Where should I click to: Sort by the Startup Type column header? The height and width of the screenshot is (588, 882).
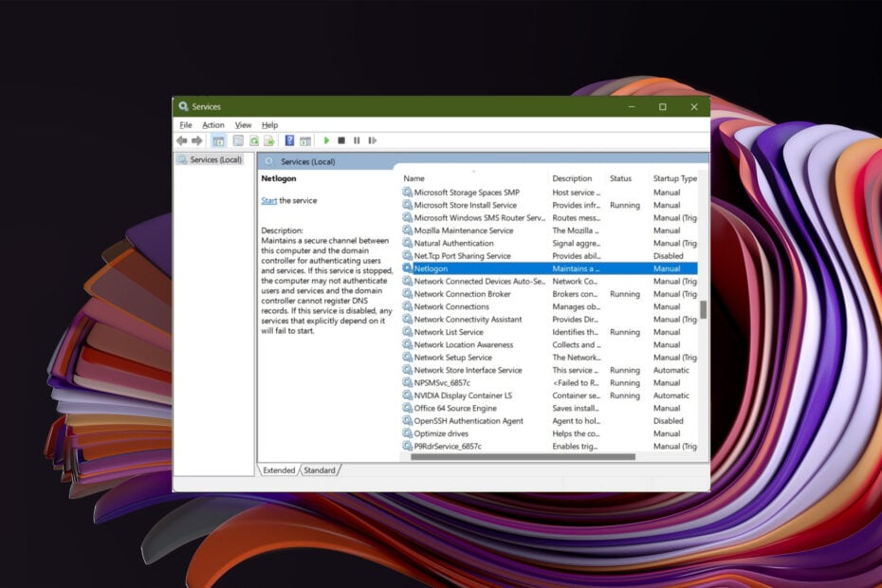click(673, 178)
